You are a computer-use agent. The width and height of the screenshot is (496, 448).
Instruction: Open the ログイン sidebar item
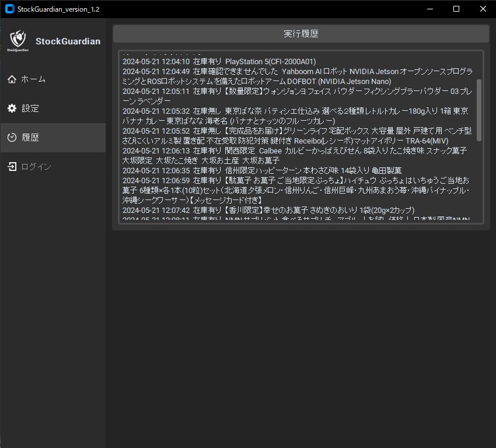click(x=53, y=167)
